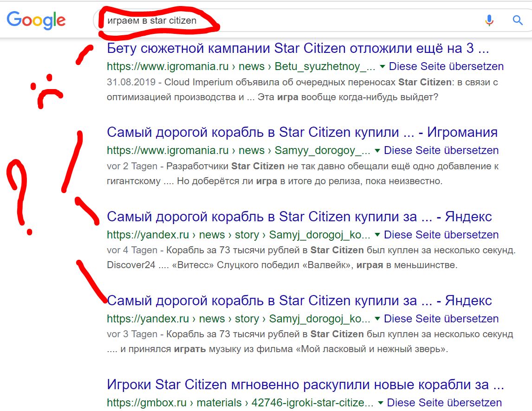Open the 'vor 3 Tagen' Яндекс result title
This screenshot has width=532, height=411.
(299, 301)
